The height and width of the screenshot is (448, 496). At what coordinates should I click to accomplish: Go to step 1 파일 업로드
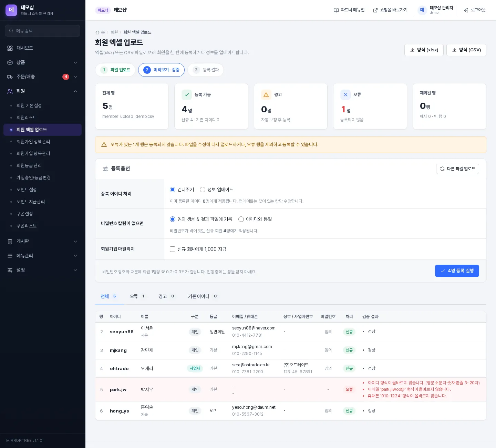pyautogui.click(x=115, y=70)
